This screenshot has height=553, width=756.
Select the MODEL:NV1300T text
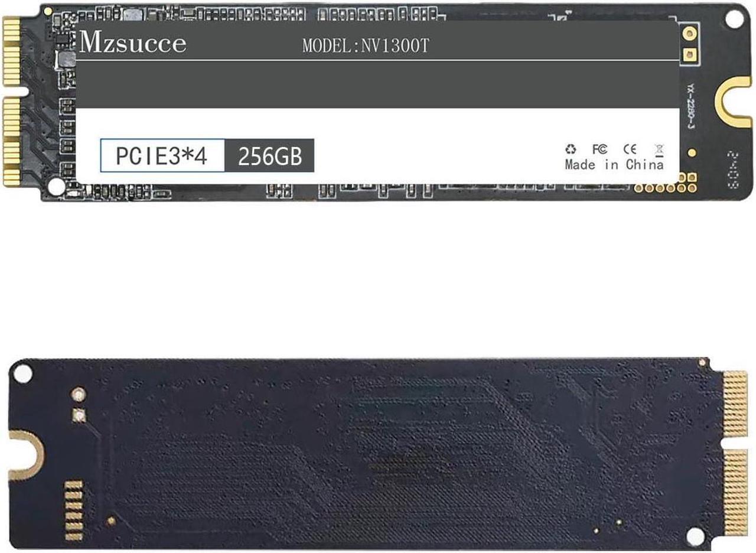pos(366,47)
